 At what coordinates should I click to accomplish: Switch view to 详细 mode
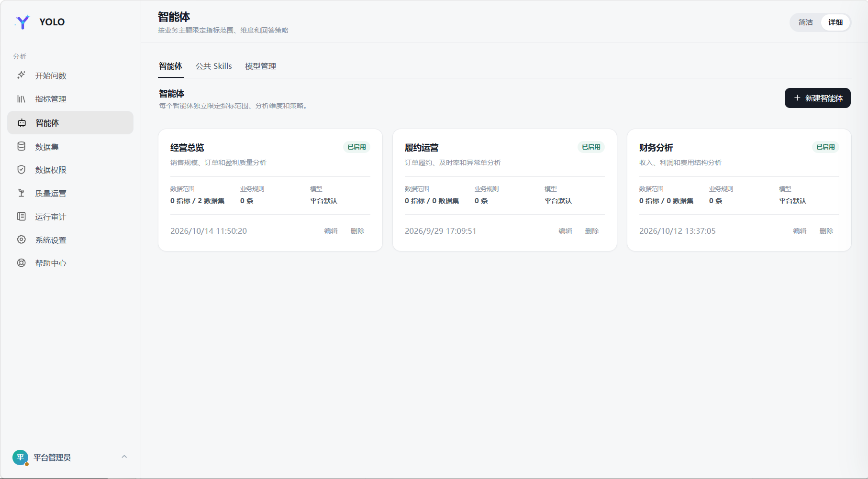point(835,22)
